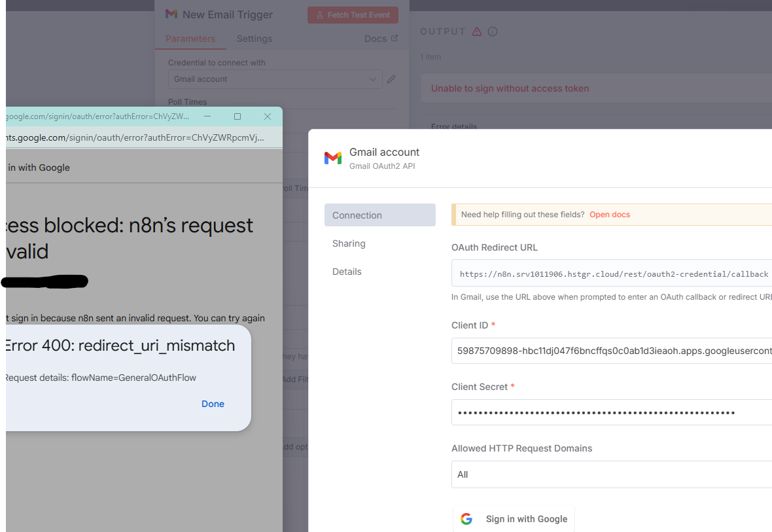Click the output info circle icon

pos(493,31)
